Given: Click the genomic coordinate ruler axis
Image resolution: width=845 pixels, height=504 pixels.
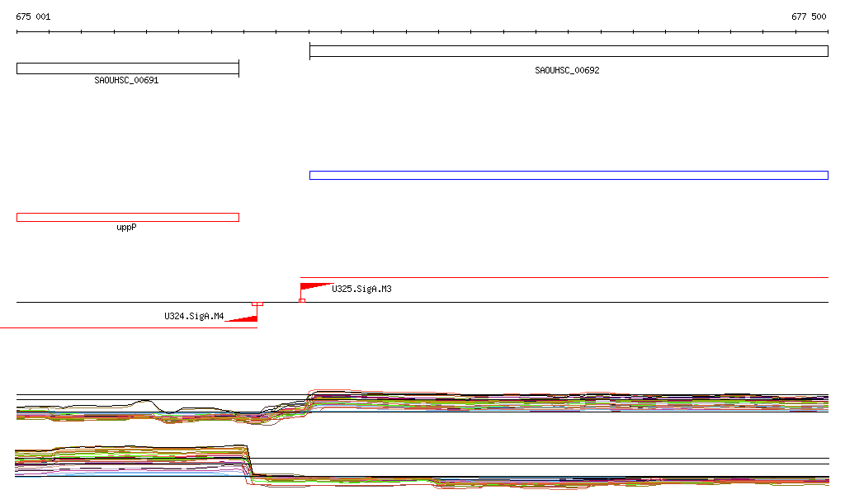Looking at the screenshot, I should [422, 32].
